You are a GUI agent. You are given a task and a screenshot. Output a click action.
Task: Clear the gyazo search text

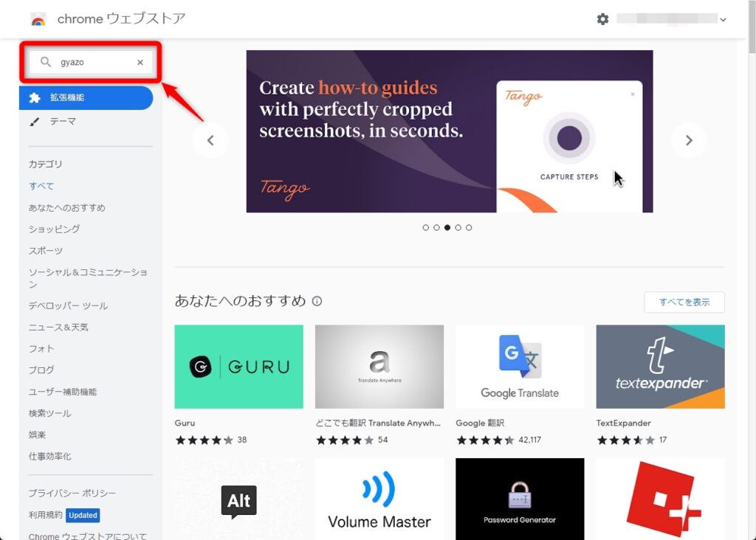coord(140,62)
